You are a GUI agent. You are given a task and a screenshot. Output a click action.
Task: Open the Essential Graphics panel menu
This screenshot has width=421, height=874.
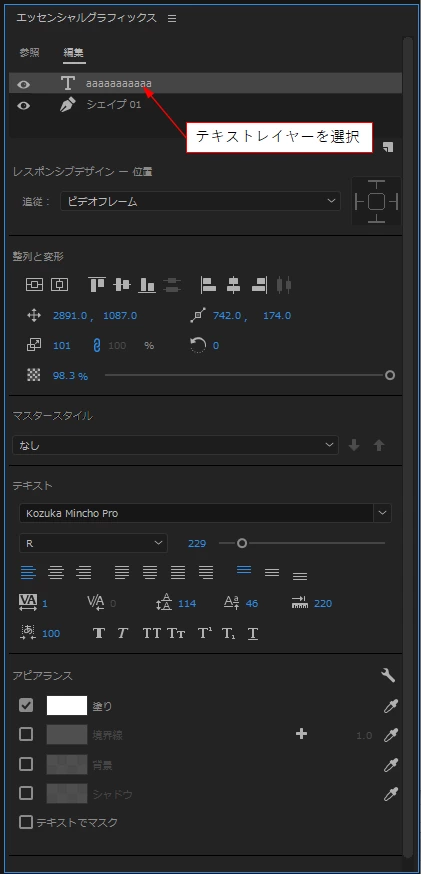(172, 18)
